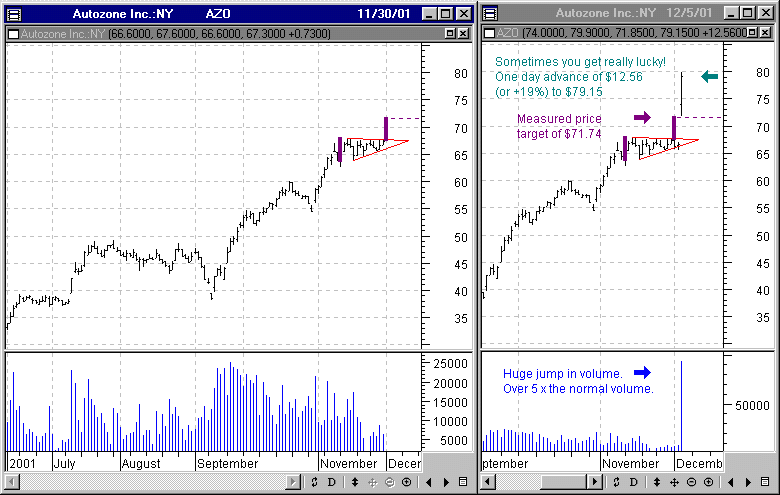The height and width of the screenshot is (495, 780).
Task: Toggle the checkbox beside Autozone Inc.:NY pane label
Action: tap(14, 34)
